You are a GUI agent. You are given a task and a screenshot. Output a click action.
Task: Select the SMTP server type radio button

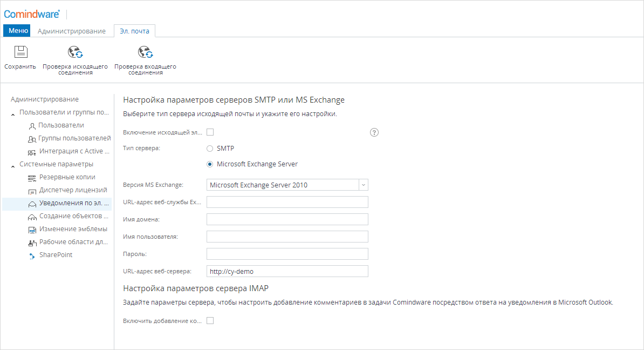(x=210, y=149)
